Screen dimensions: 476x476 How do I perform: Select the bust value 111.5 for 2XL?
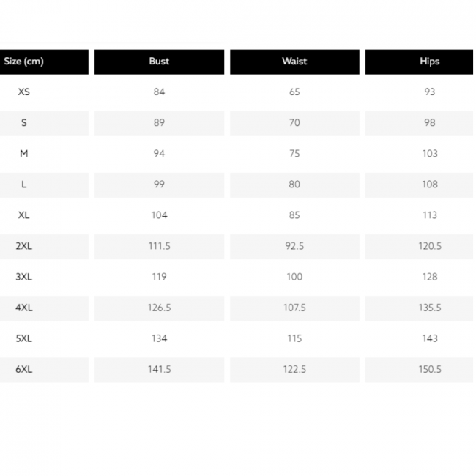(x=159, y=246)
